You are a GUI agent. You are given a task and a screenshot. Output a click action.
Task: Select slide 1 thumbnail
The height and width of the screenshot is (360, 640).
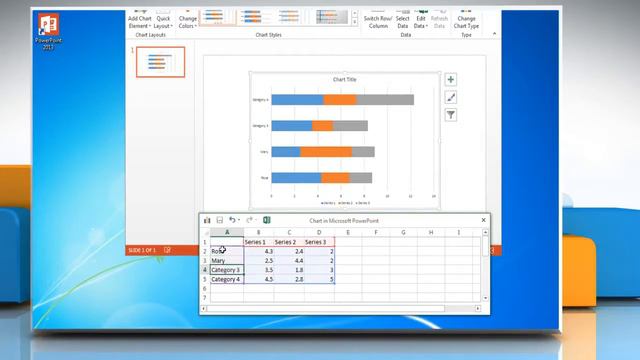tap(160, 62)
